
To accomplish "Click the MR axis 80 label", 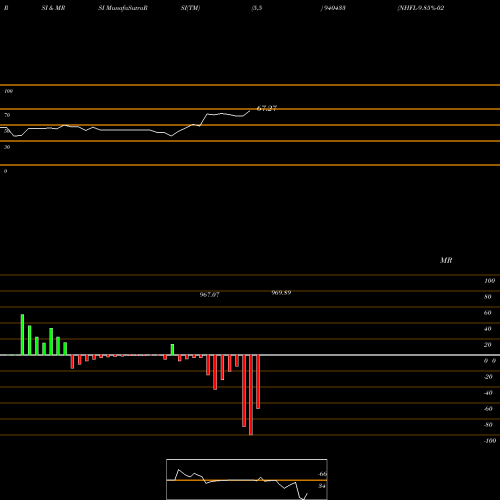I will click(x=488, y=297).
